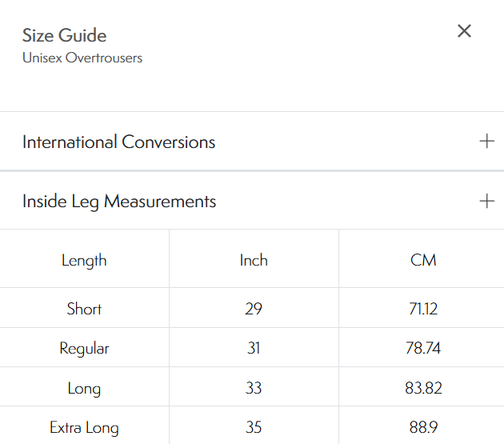Screen dimensions: 504x444
Task: Click the Length column header
Action: click(x=84, y=260)
